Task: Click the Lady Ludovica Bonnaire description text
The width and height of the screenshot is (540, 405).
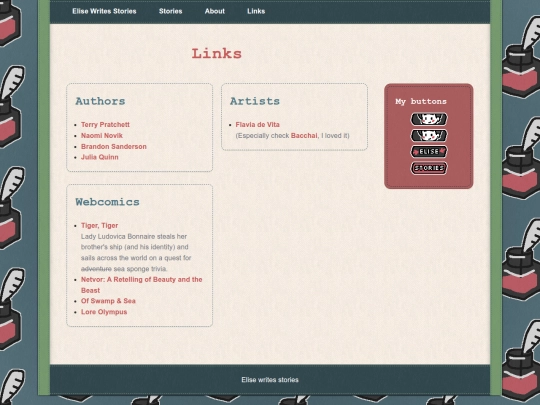Action: point(136,252)
